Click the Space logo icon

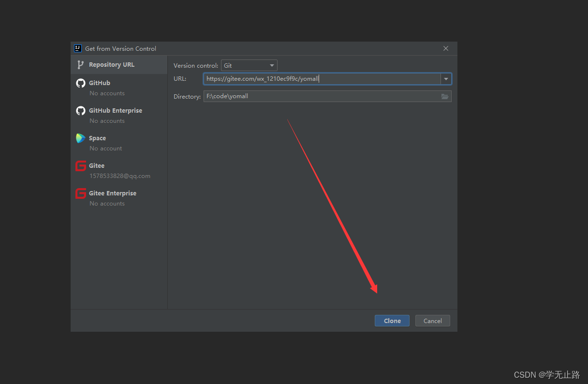[x=81, y=138]
